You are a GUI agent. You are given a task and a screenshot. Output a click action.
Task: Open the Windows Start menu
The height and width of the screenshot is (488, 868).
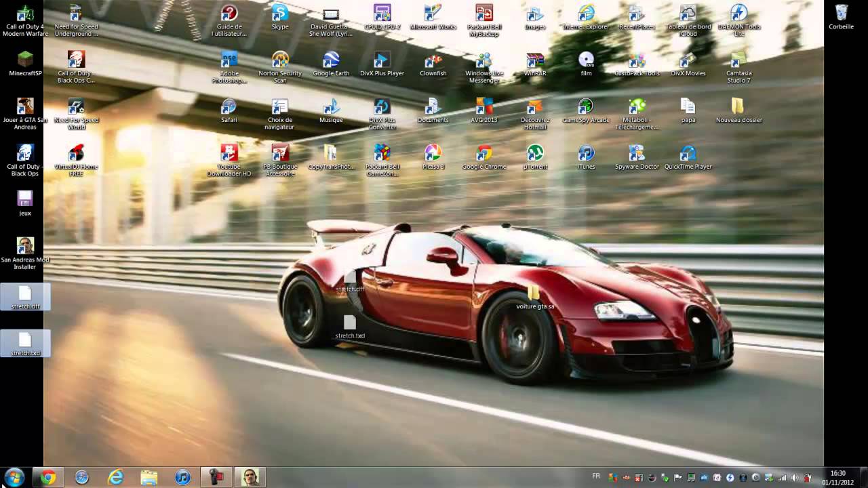pos(14,477)
